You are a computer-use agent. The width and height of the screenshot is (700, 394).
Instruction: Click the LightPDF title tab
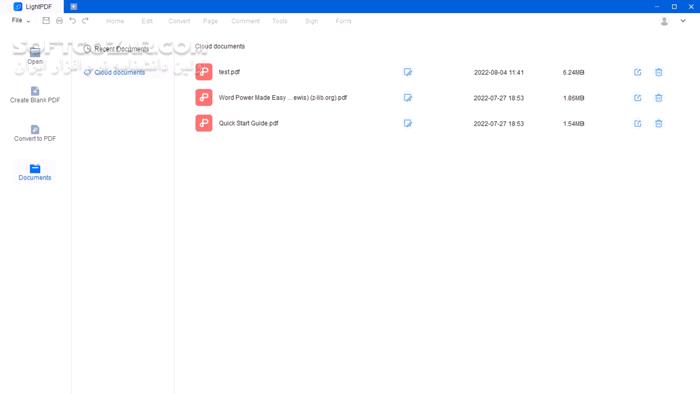(32, 6)
